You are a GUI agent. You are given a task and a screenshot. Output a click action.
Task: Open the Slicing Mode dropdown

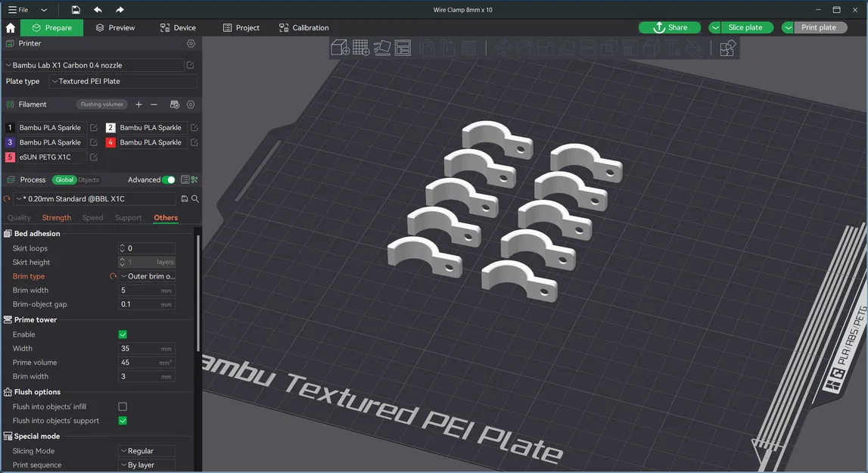(x=147, y=451)
